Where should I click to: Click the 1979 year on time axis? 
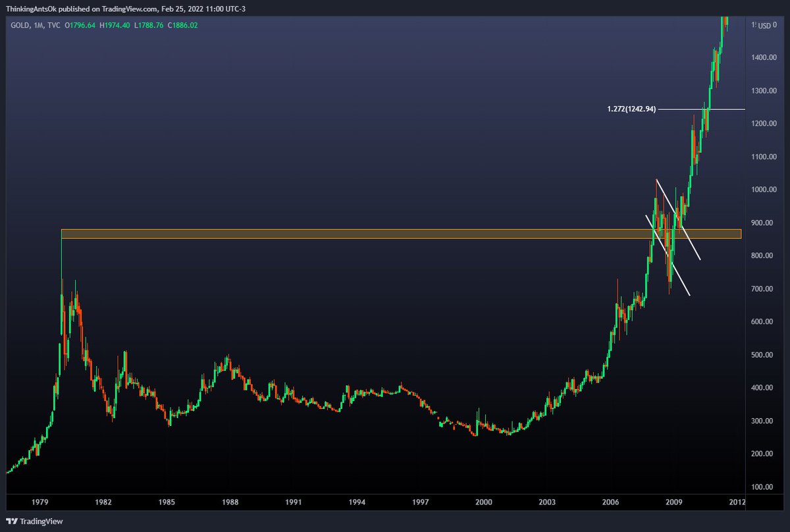tap(39, 502)
